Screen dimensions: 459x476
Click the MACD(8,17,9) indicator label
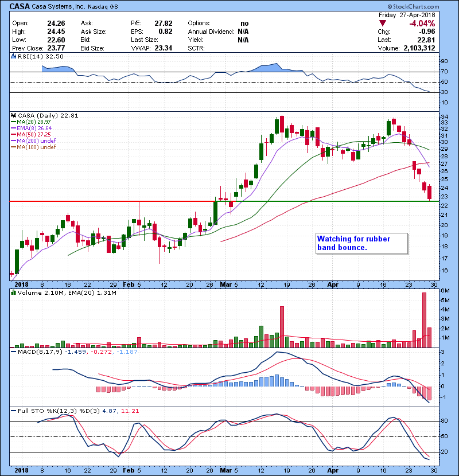pyautogui.click(x=40, y=352)
